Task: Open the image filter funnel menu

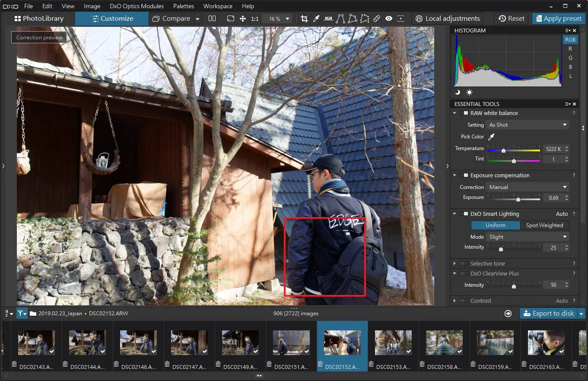Action: (x=22, y=314)
